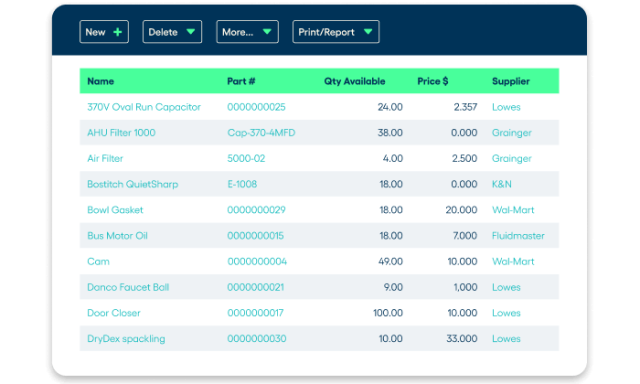Expand the Delete dropdown arrow
Image resolution: width=640 pixels, height=384 pixels.
(191, 32)
